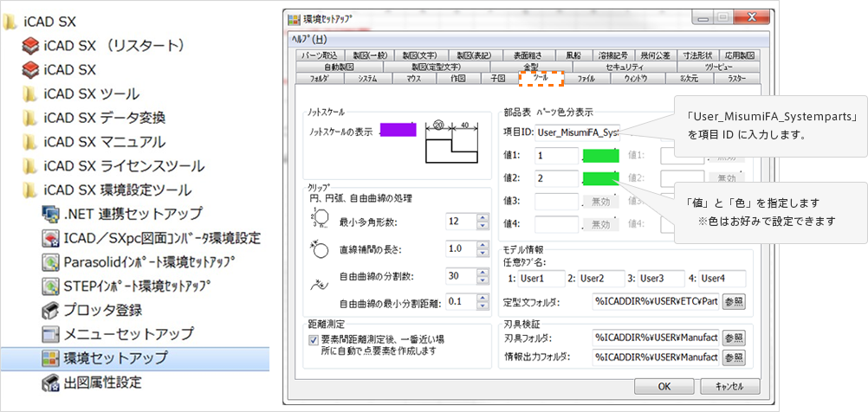Click the 出図属性設定 icon
Viewport: 868px width, 412px height.
click(x=50, y=382)
